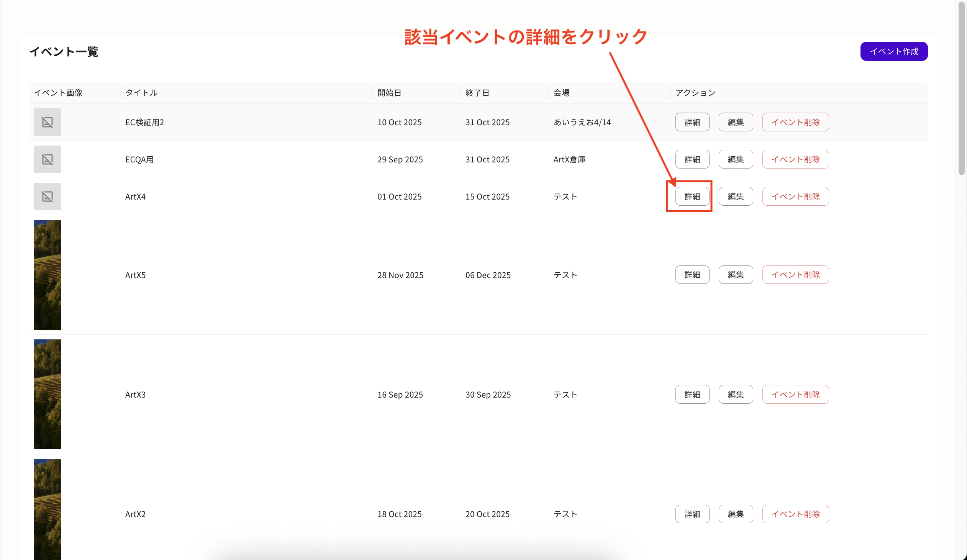Click the ArtX3 event thumbnail

pyautogui.click(x=47, y=394)
